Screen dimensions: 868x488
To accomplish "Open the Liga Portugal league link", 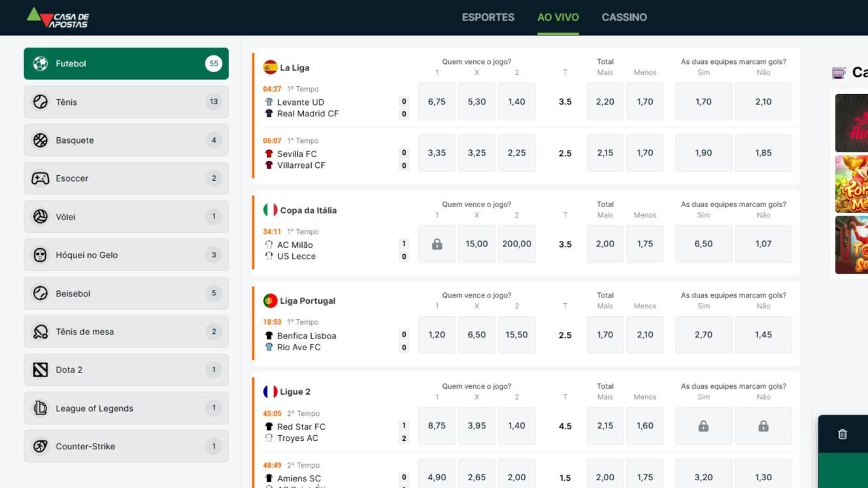I will [307, 301].
